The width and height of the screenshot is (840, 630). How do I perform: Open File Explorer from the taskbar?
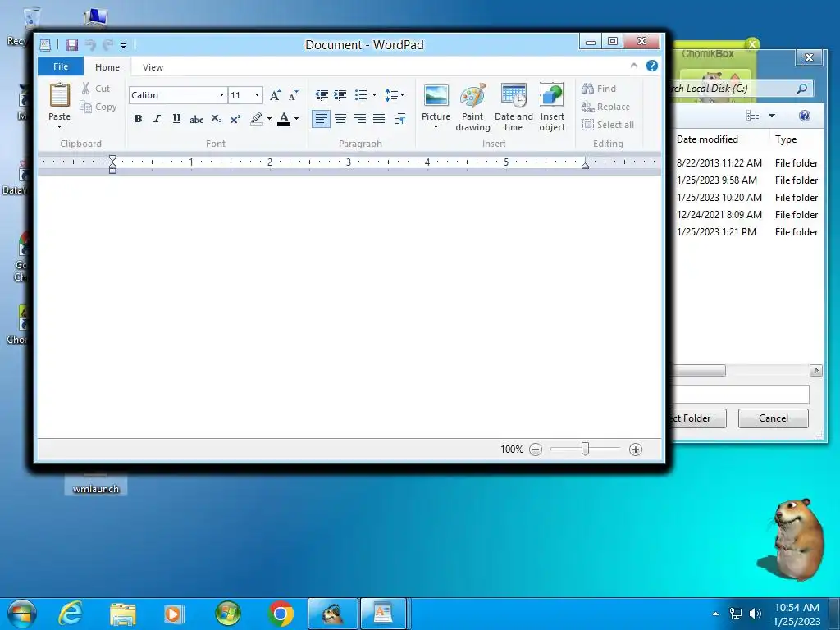[x=123, y=614]
